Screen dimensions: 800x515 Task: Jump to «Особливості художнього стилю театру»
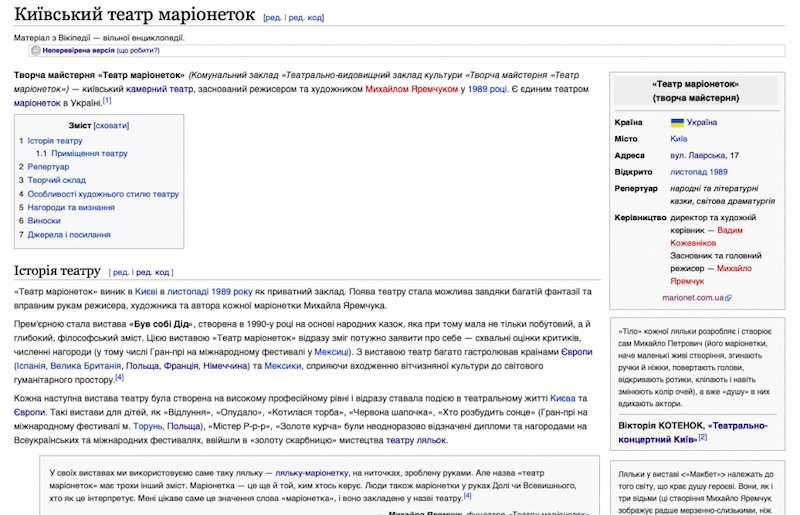[x=103, y=194]
